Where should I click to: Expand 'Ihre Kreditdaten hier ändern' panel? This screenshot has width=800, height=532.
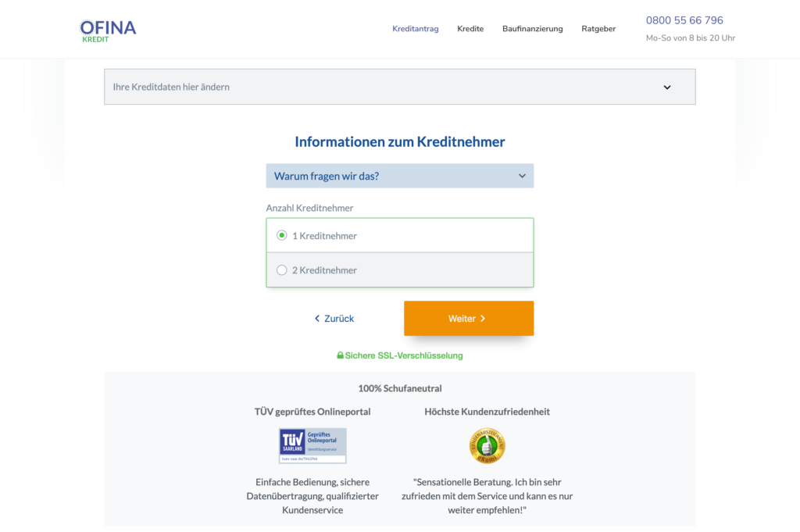(399, 87)
